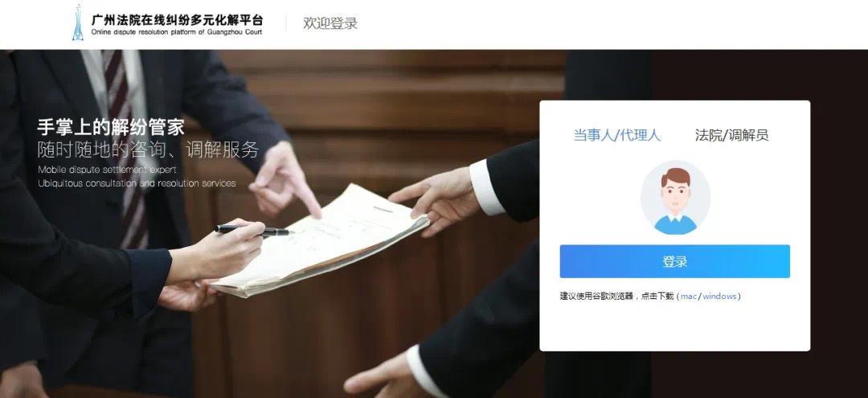The width and height of the screenshot is (868, 398).
Task: Click the 欢迎登录 header text
Action: (x=330, y=23)
